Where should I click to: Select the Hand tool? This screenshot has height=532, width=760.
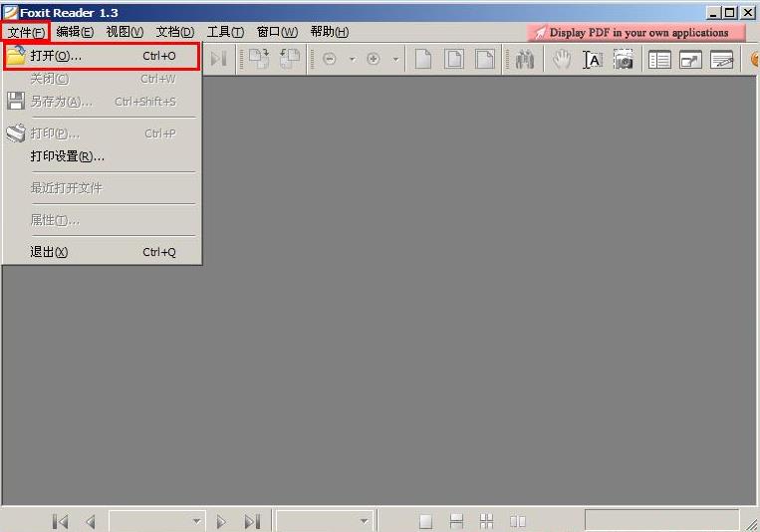[561, 59]
